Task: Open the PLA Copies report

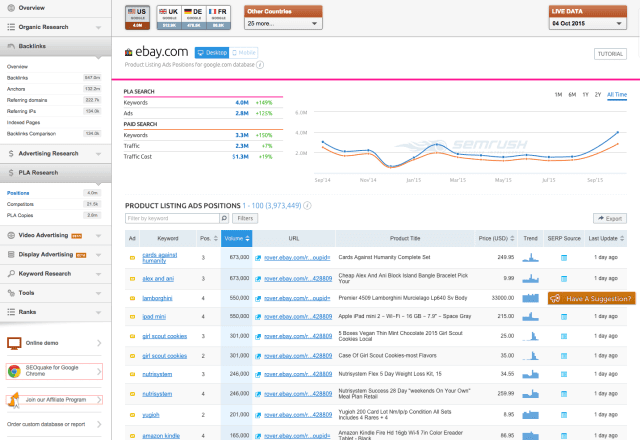Action: pos(20,215)
